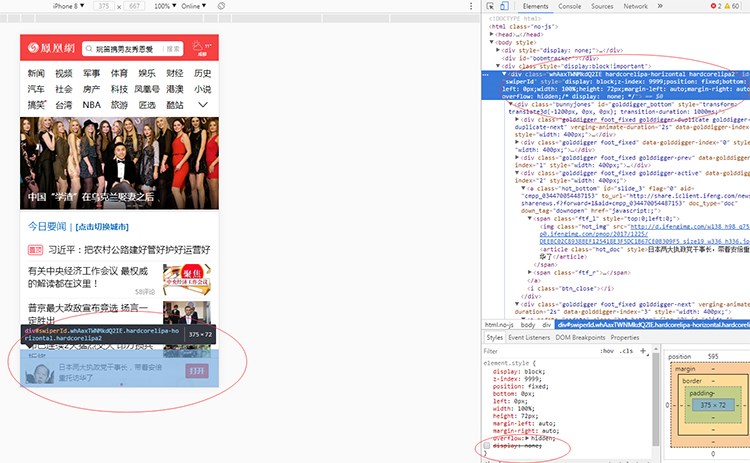
Task: Open the 100% zoom dropdown
Action: tap(165, 6)
